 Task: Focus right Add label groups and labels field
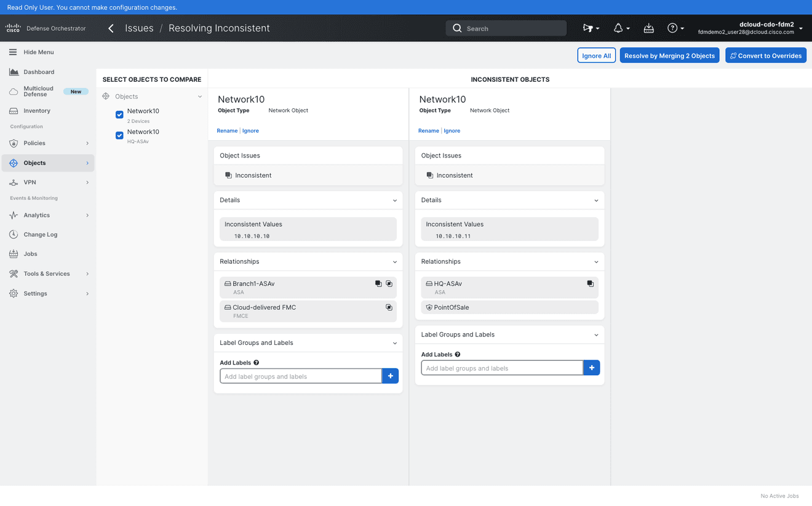pyautogui.click(x=502, y=368)
